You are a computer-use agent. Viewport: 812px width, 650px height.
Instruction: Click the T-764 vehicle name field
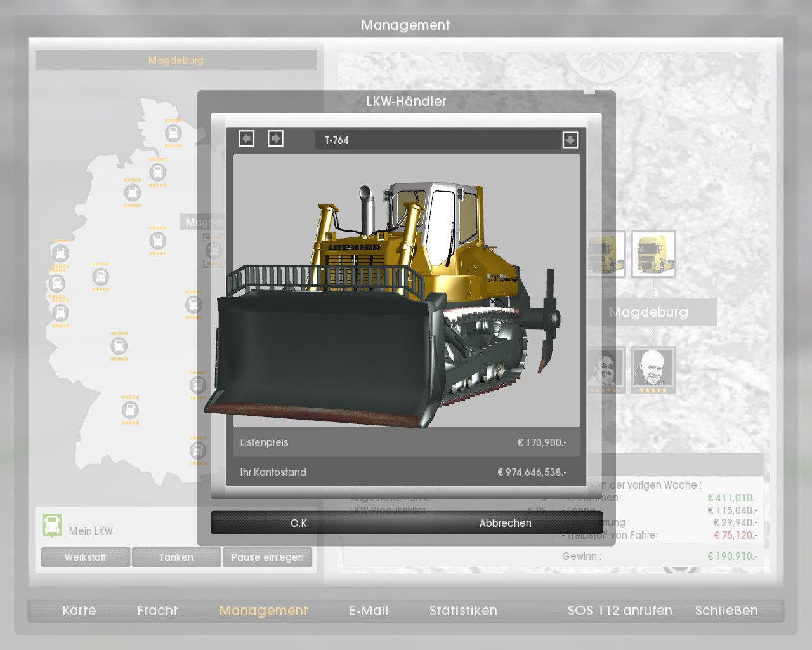click(438, 140)
